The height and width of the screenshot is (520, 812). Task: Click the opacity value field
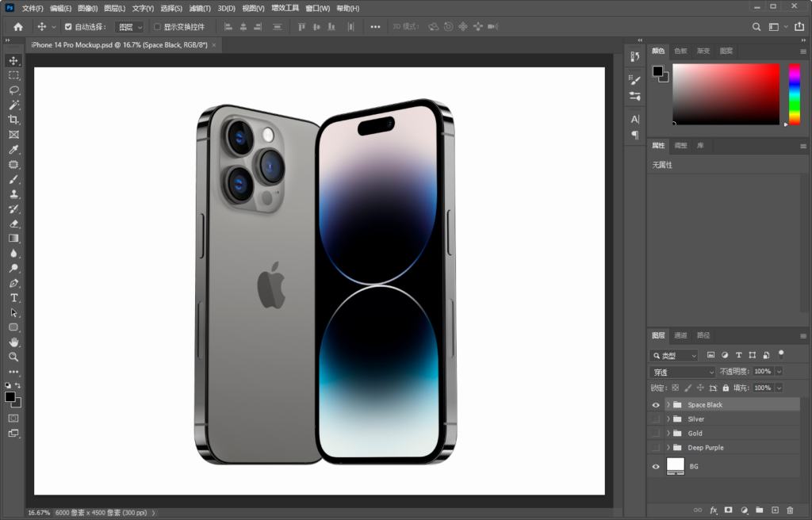click(x=763, y=371)
